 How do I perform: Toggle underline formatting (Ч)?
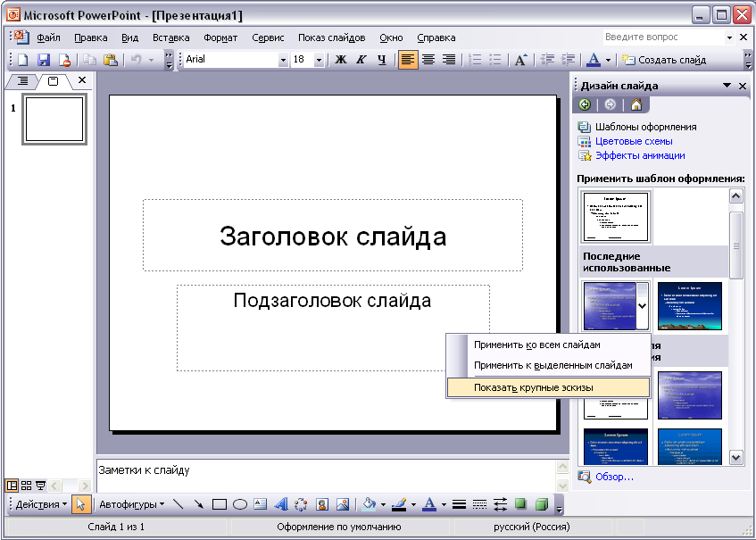(381, 60)
